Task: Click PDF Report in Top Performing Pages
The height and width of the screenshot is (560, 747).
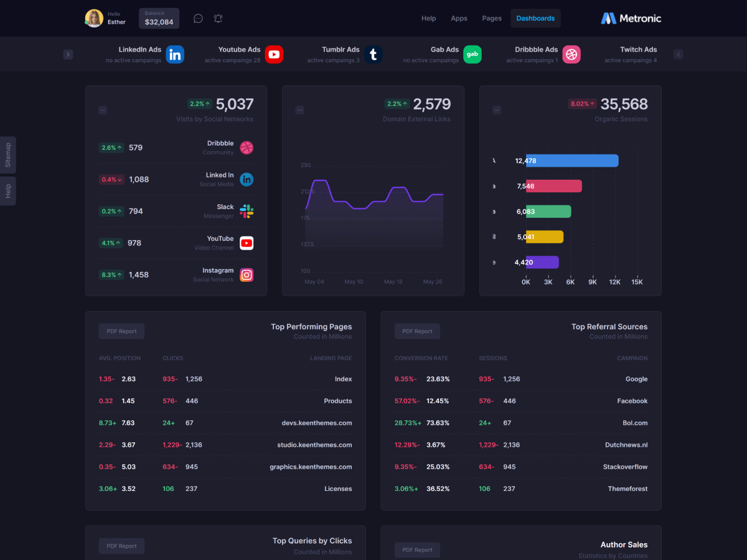Action: [x=121, y=331]
